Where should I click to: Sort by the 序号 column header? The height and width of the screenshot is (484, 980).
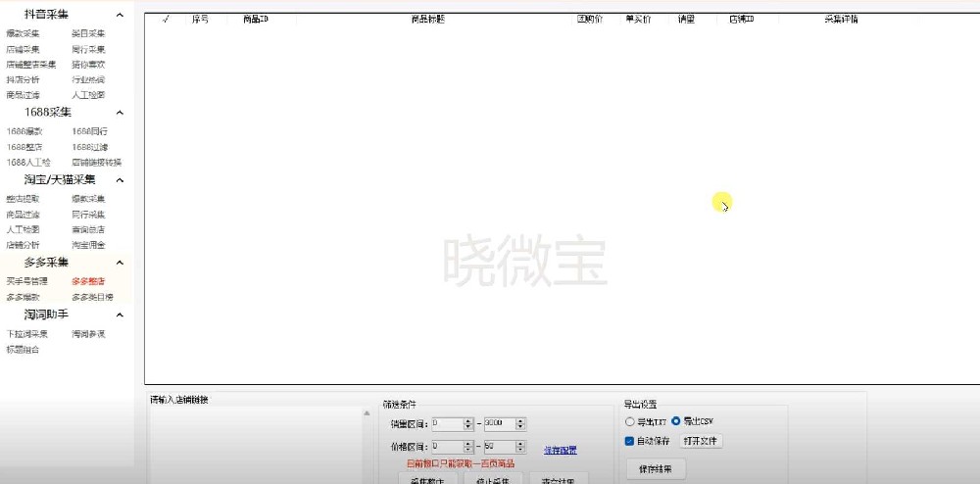201,20
